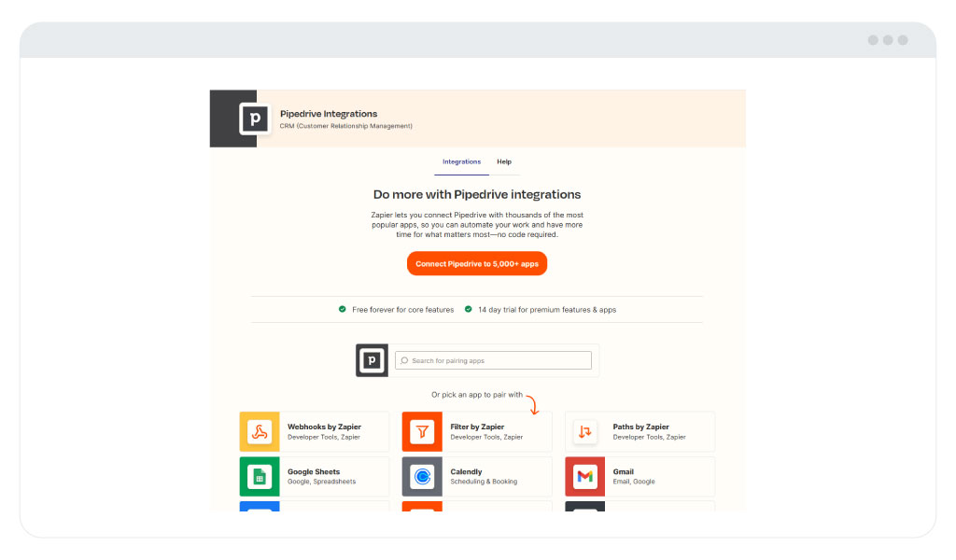Click the Pipedrive icon beside search box
Screen dimensions: 956x560
372,360
